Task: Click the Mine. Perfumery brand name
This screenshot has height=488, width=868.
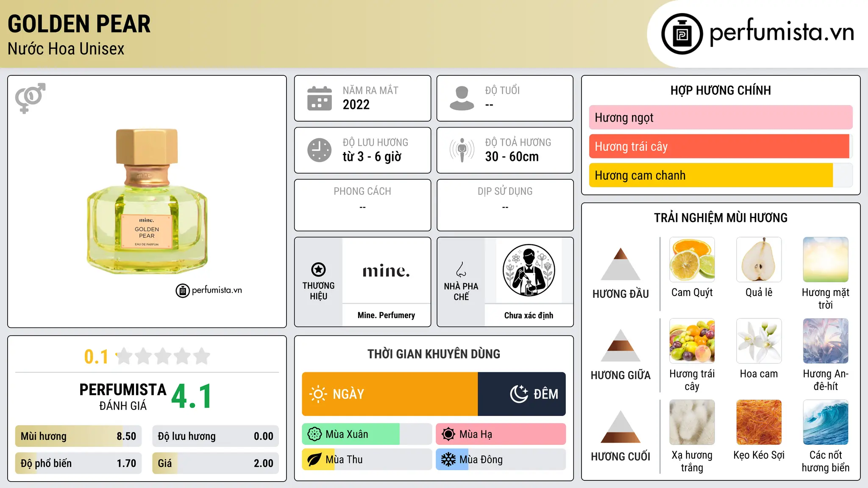Action: coord(386,315)
